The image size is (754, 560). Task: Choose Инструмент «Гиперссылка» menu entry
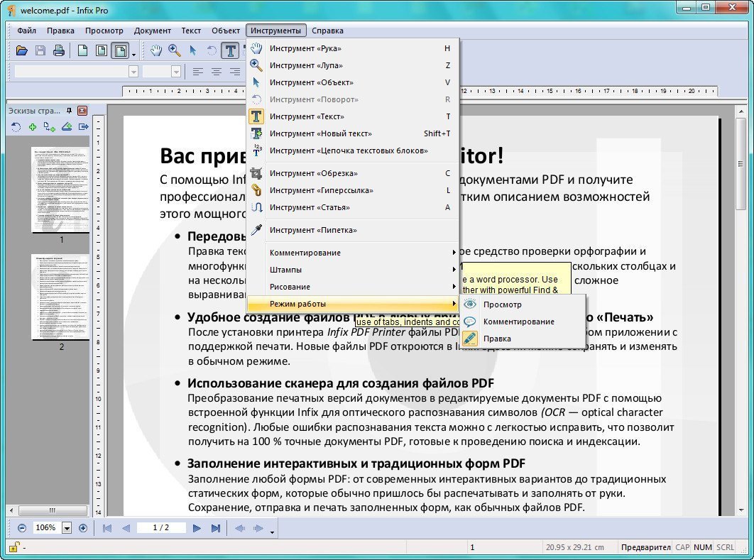click(353, 190)
